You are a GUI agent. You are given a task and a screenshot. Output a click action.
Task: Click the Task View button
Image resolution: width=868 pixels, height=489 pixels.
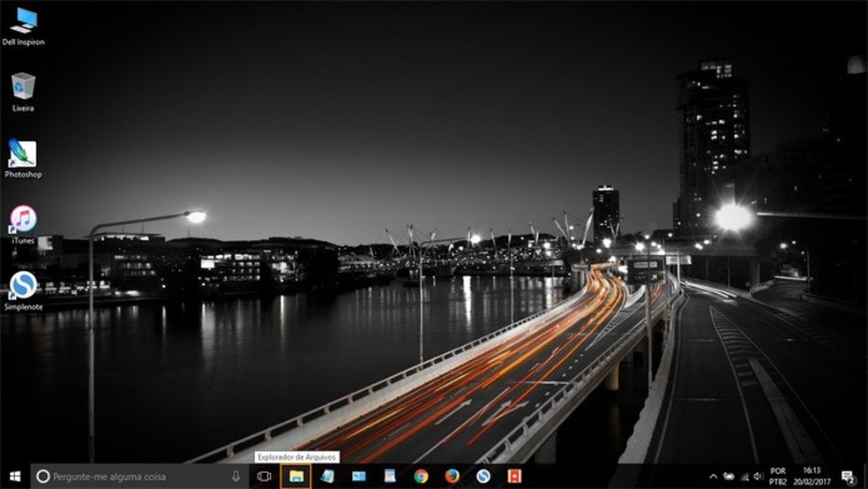pyautogui.click(x=263, y=477)
